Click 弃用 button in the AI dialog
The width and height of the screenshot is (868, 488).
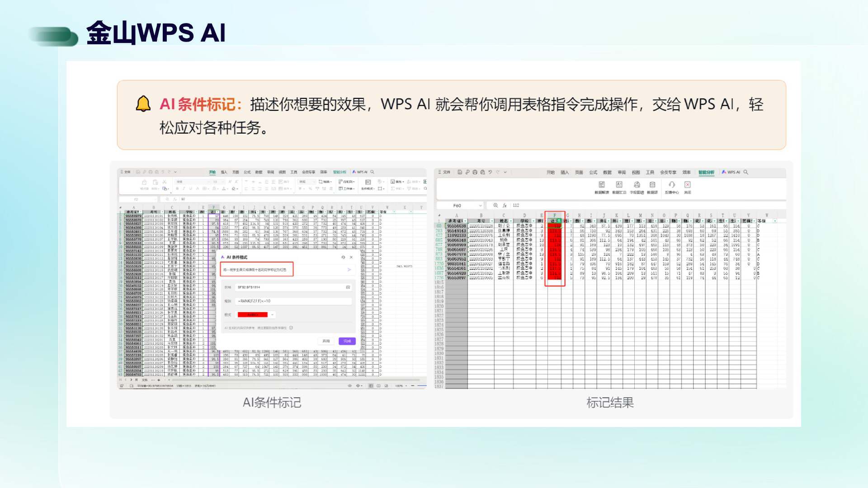point(326,341)
